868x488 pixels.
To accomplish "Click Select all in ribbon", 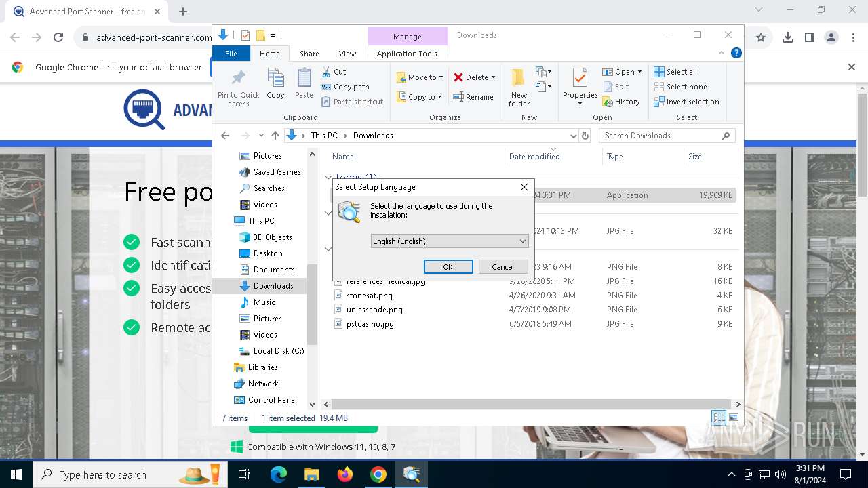I will pyautogui.click(x=675, y=72).
